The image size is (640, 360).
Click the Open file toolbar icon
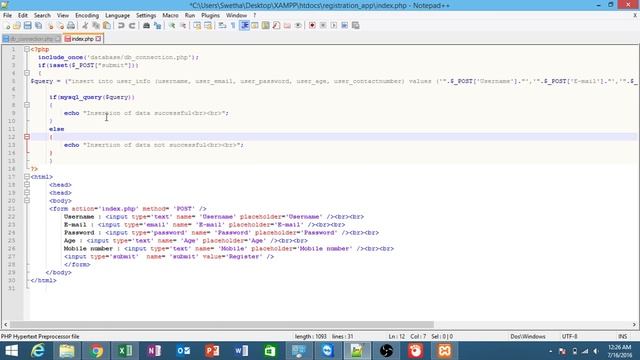coord(17,26)
